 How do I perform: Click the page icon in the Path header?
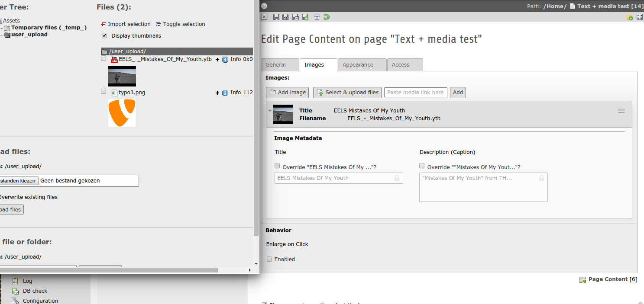click(573, 6)
